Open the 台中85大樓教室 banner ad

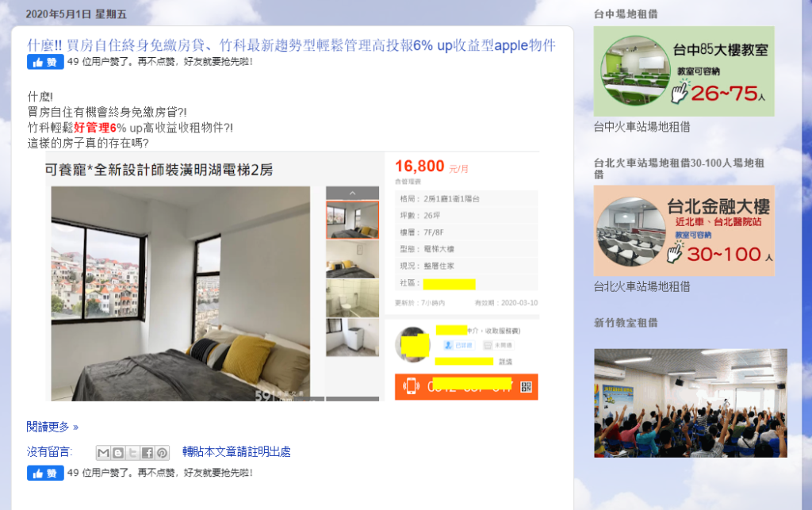(x=684, y=71)
